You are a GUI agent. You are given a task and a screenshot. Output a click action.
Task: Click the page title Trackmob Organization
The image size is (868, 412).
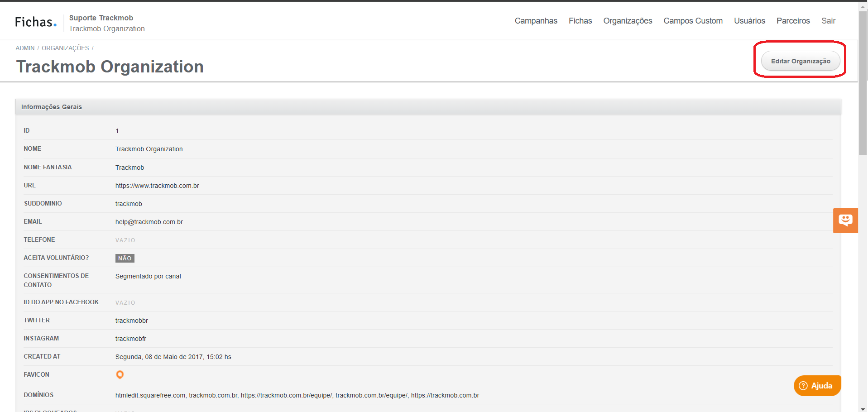(110, 67)
